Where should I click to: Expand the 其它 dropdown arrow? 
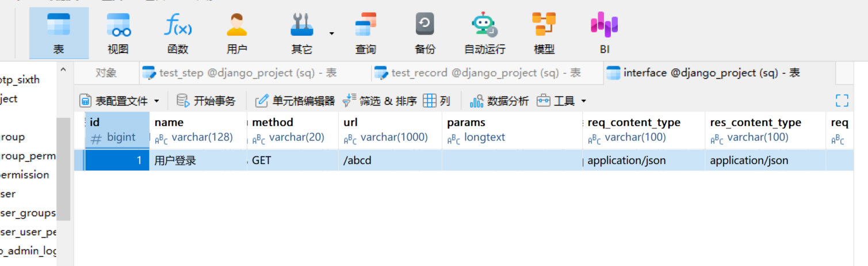click(x=331, y=33)
